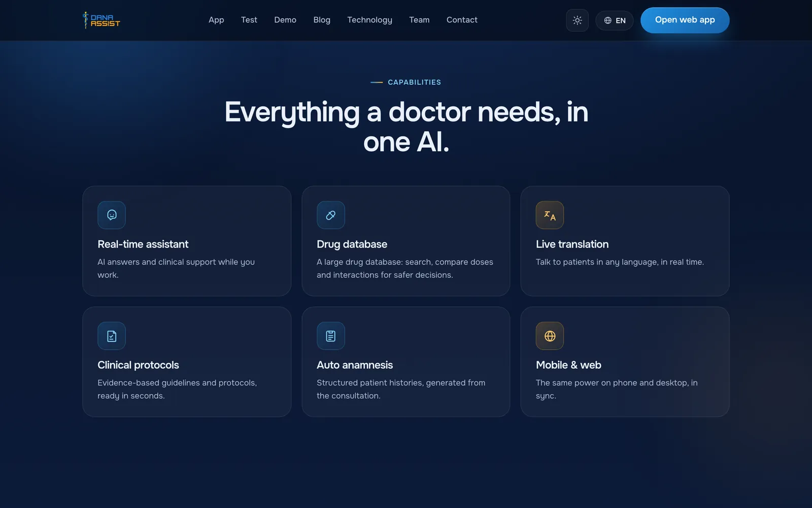The image size is (812, 508).
Task: Click 'Evidence-based guidelines and protocols' description
Action: click(x=177, y=389)
